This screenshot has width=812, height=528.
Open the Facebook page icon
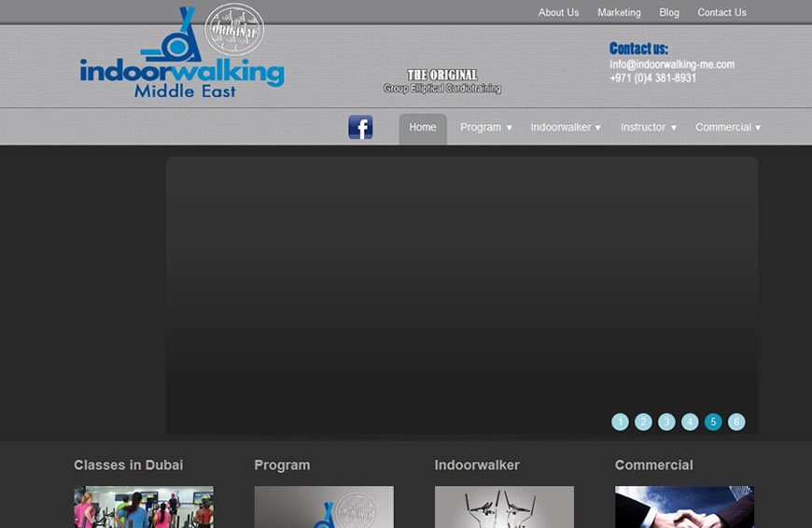[x=360, y=128]
